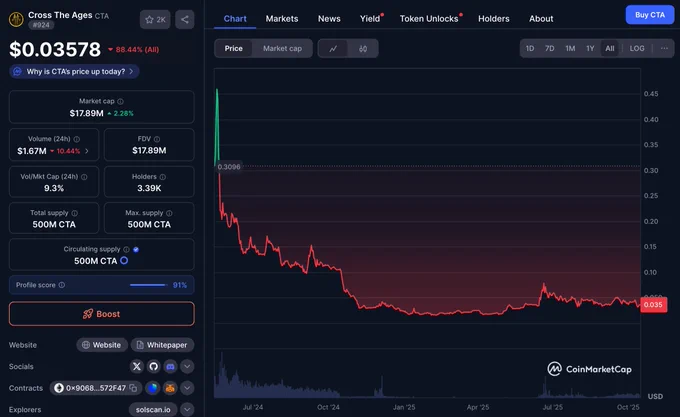Click the 0.3096 starting price label
This screenshot has height=417, width=680.
[229, 167]
